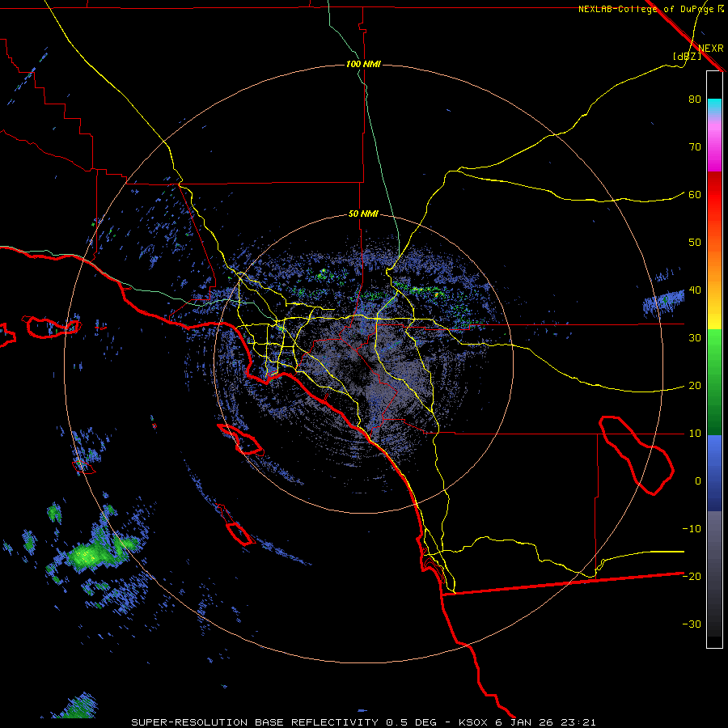Click the 50 value on reflectivity scale
This screenshot has height=728, width=728.
[695, 243]
